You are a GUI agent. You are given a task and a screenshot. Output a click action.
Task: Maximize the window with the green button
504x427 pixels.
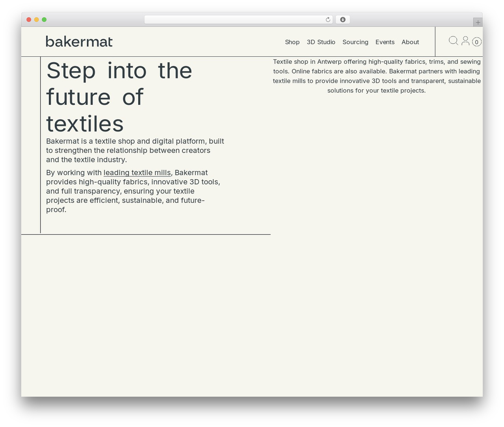pyautogui.click(x=44, y=20)
